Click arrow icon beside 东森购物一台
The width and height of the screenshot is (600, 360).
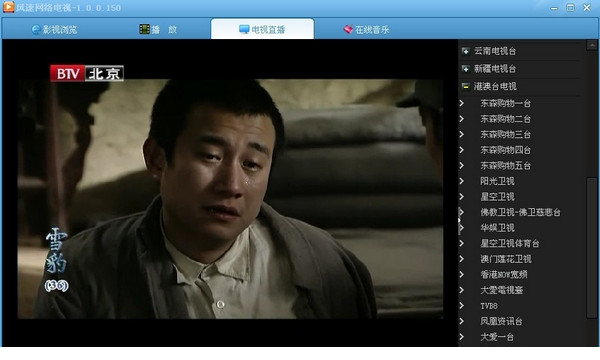pos(461,103)
